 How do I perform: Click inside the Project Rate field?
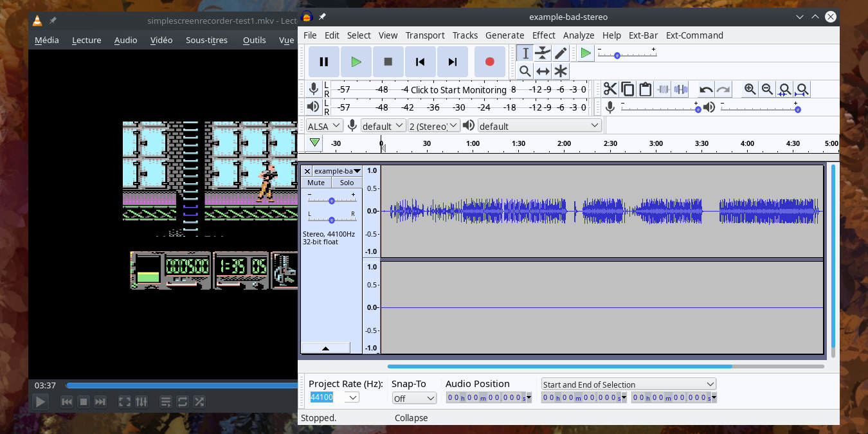(x=321, y=397)
